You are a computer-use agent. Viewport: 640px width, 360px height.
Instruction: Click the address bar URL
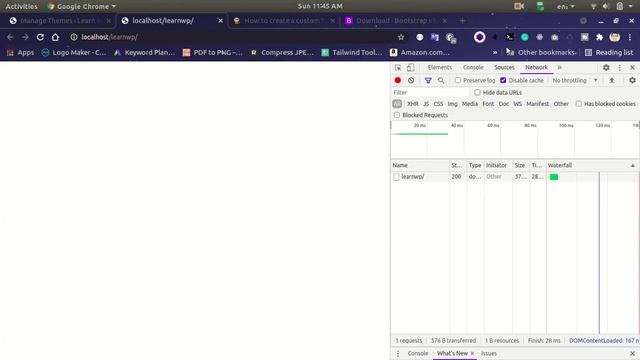click(x=109, y=37)
